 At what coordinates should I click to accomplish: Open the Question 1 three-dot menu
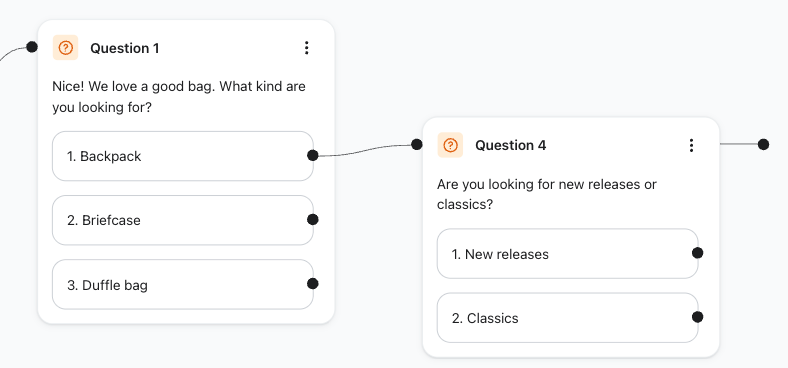coord(307,48)
